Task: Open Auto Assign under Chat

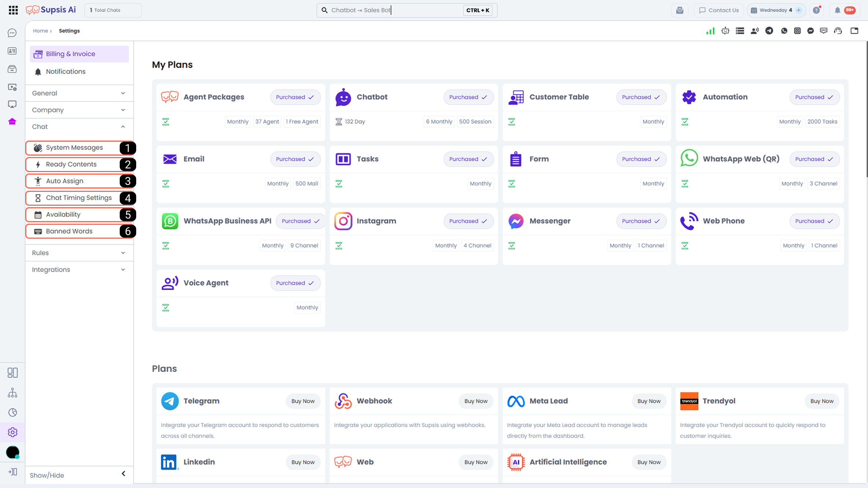Action: click(x=79, y=181)
